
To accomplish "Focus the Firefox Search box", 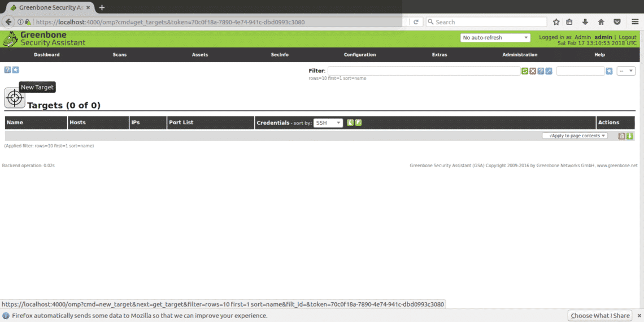I will click(x=486, y=22).
